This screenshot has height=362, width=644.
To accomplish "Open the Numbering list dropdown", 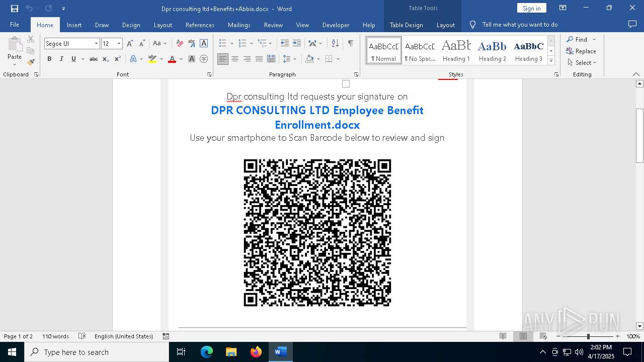I will pyautogui.click(x=251, y=44).
